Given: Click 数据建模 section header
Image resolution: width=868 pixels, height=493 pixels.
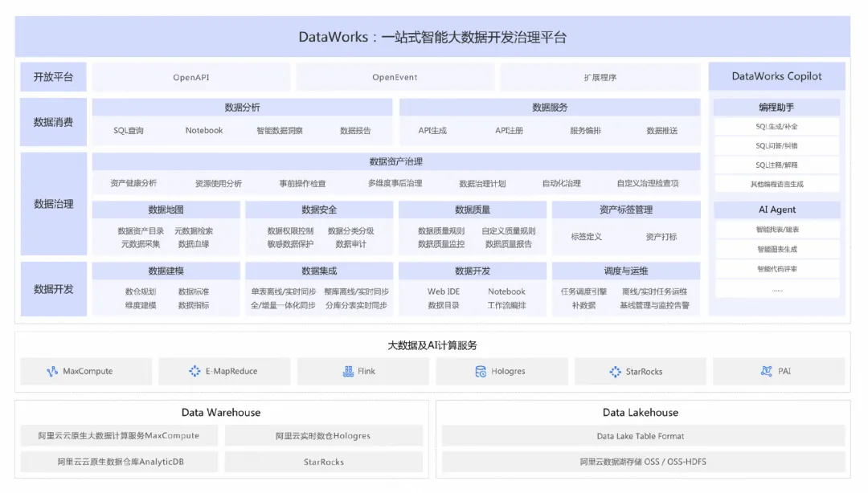Looking at the screenshot, I should tap(166, 271).
